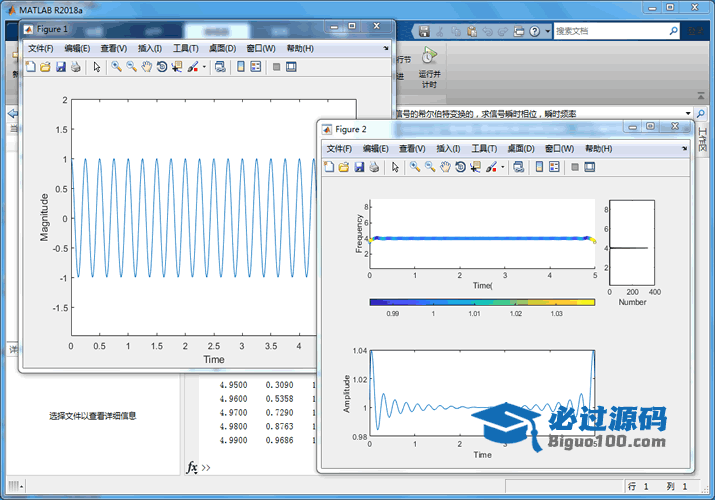This screenshot has width=715, height=500.
Task: Click back arrow in MATLAB folder toolbar
Action: 13,113
